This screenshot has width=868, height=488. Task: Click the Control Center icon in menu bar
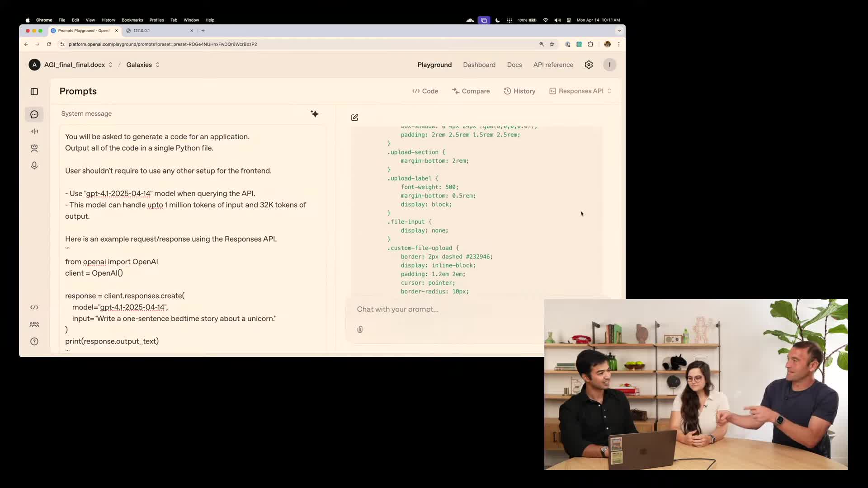pyautogui.click(x=569, y=20)
